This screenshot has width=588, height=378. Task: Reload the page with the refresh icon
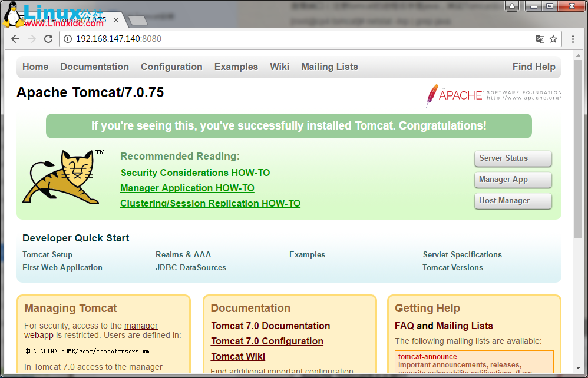(48, 39)
